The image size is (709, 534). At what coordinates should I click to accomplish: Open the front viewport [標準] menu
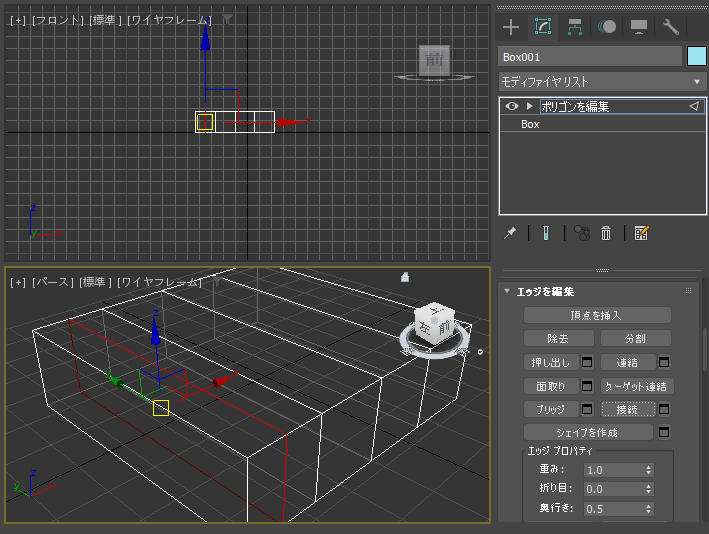105,20
